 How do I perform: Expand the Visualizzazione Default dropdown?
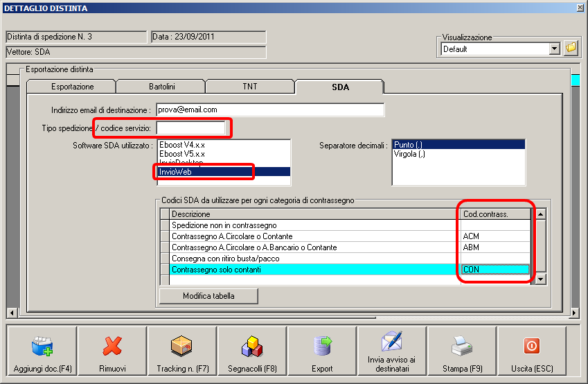point(554,49)
